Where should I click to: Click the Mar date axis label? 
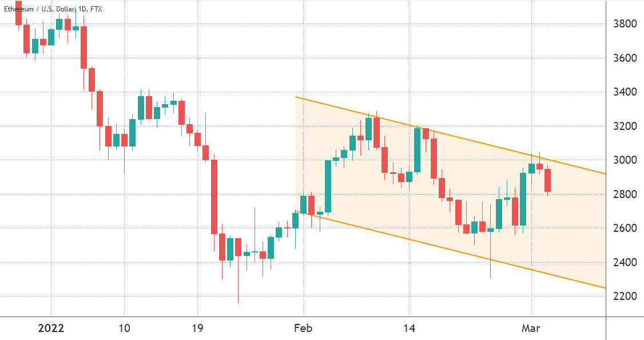click(x=532, y=329)
